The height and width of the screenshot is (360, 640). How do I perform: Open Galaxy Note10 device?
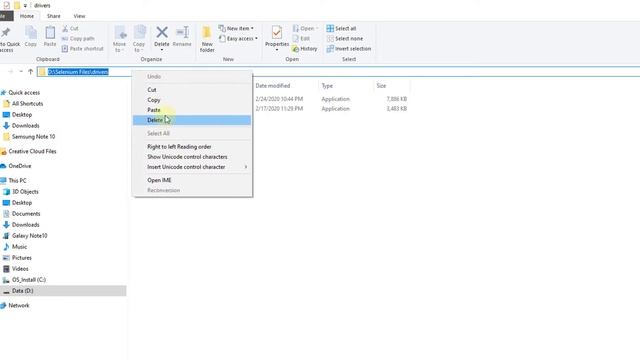tap(29, 236)
